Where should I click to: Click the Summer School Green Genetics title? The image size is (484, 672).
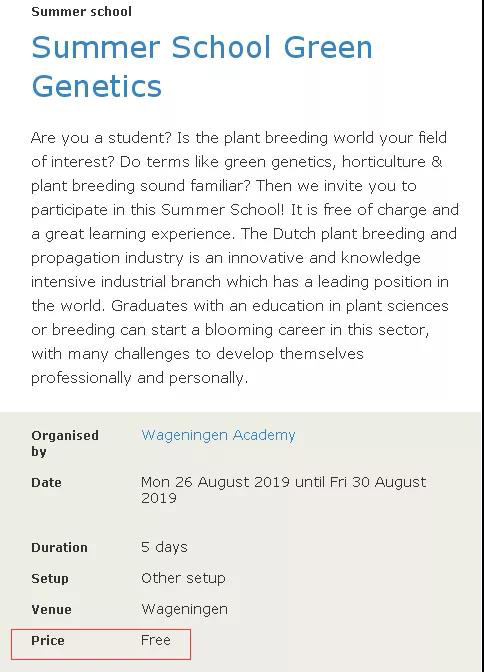[x=202, y=66]
